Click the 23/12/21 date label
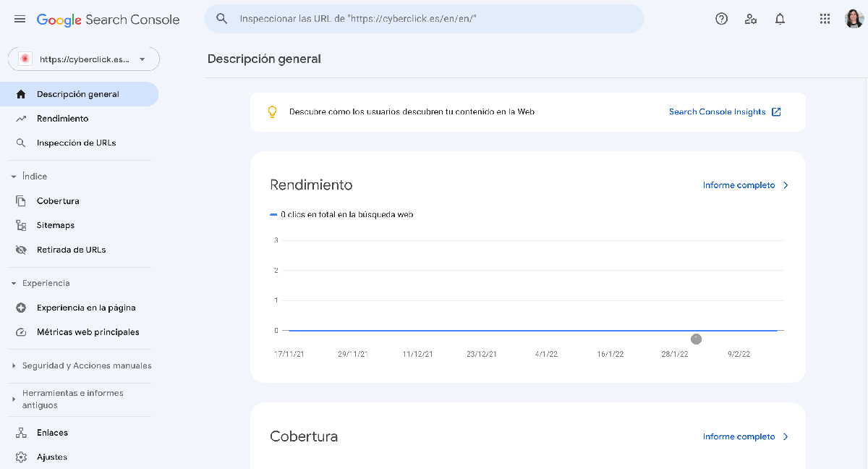This screenshot has height=469, width=868. pos(482,355)
